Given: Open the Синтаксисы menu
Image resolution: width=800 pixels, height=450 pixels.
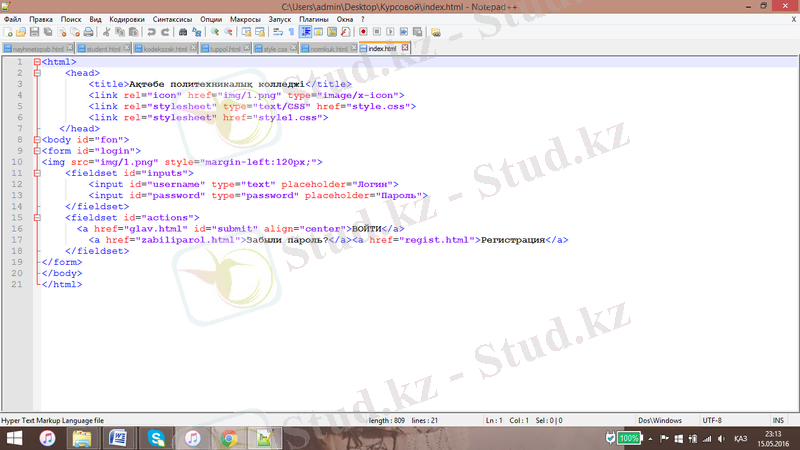Looking at the screenshot, I should coord(172,19).
